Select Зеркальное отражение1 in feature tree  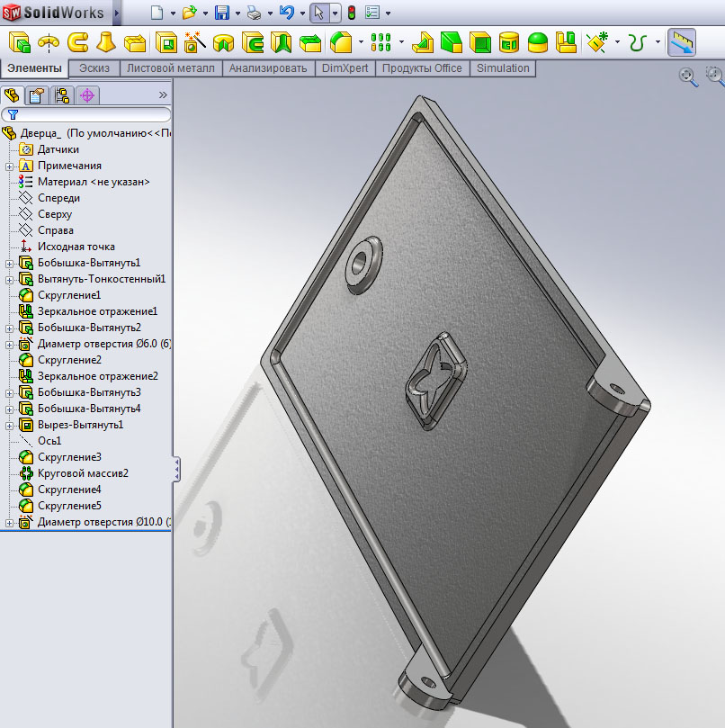point(97,311)
